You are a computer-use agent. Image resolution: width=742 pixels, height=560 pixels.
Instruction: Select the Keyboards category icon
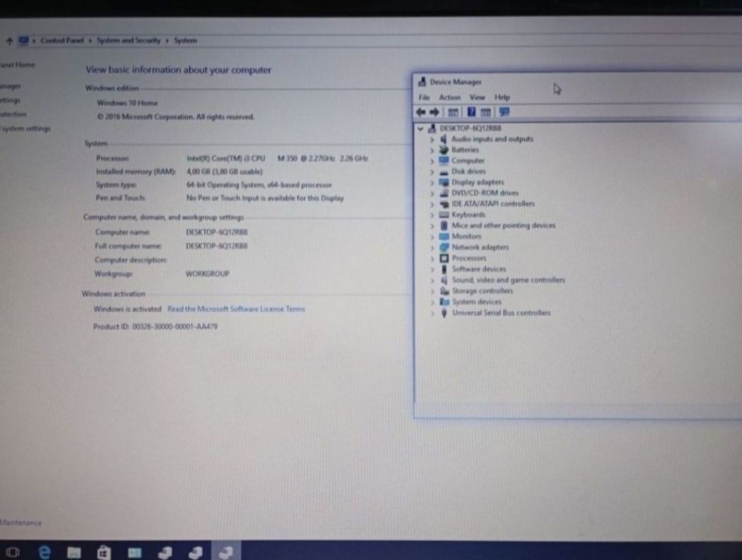tap(443, 214)
